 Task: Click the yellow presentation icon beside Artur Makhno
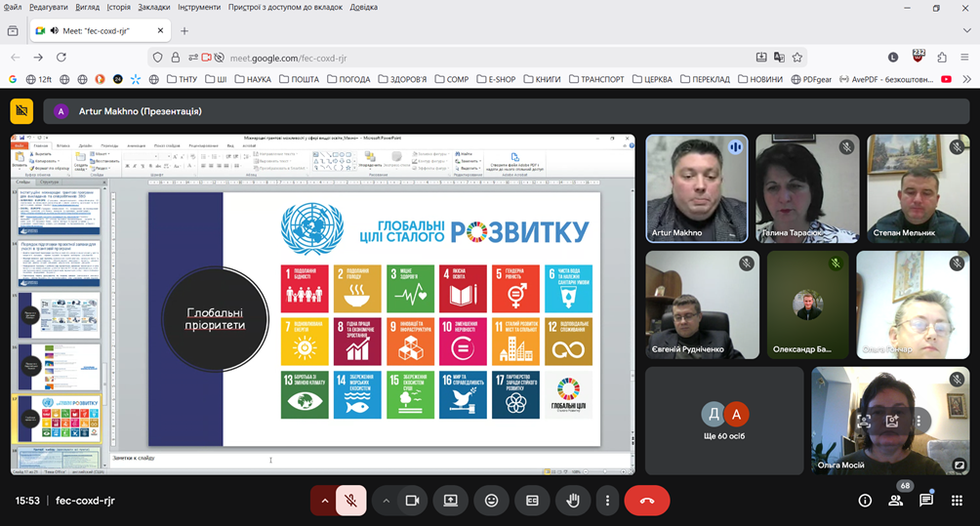21,111
